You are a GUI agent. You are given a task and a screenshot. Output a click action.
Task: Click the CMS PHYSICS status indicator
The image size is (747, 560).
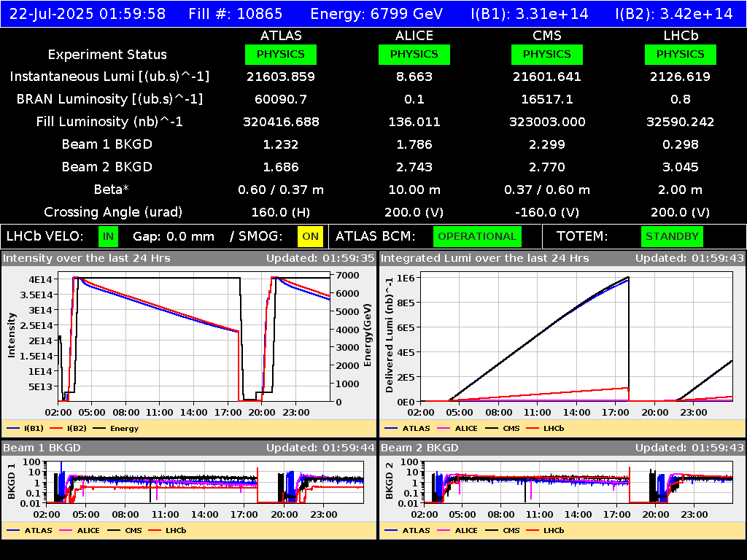pyautogui.click(x=547, y=54)
